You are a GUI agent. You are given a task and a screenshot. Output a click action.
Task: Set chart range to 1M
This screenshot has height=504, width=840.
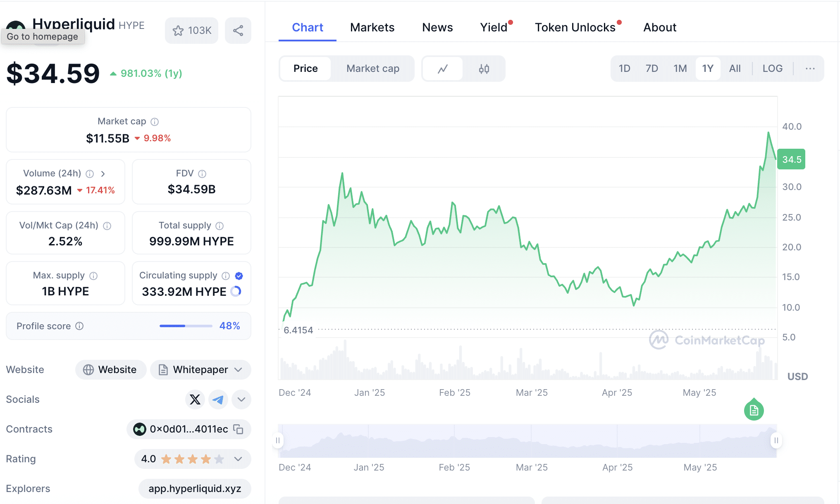(680, 69)
